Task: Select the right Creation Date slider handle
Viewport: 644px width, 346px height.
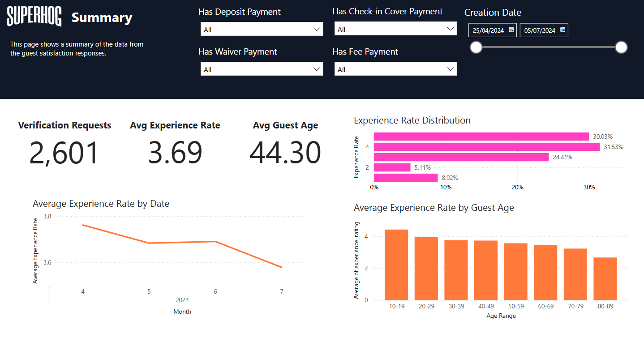Action: click(621, 47)
